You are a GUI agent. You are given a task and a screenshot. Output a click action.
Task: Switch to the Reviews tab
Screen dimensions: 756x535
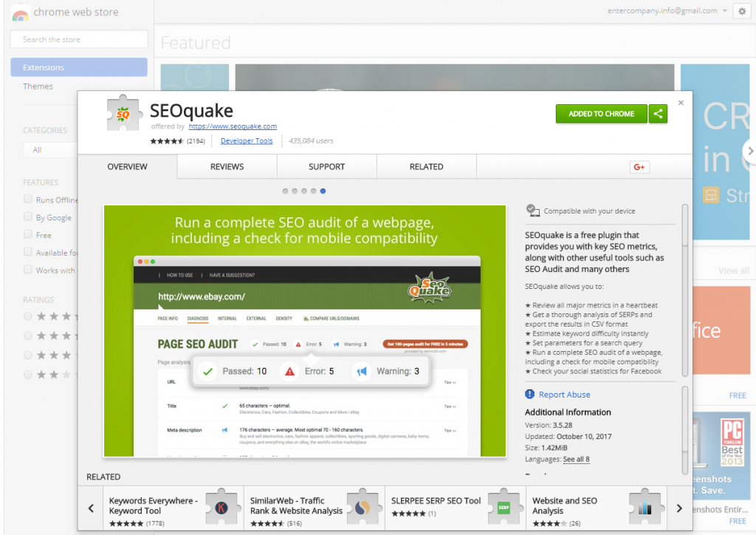click(x=227, y=166)
